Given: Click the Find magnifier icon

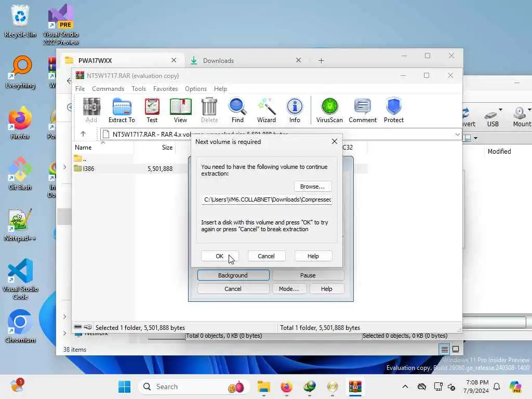Looking at the screenshot, I should click(237, 110).
